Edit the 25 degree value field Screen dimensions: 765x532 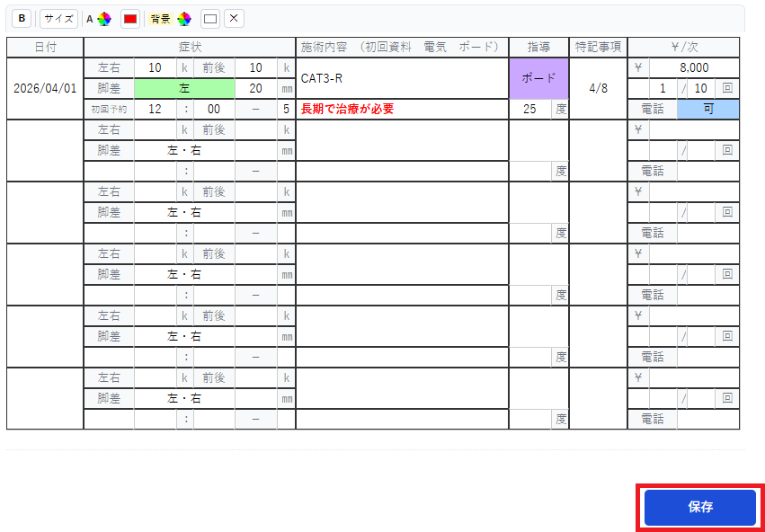click(529, 109)
